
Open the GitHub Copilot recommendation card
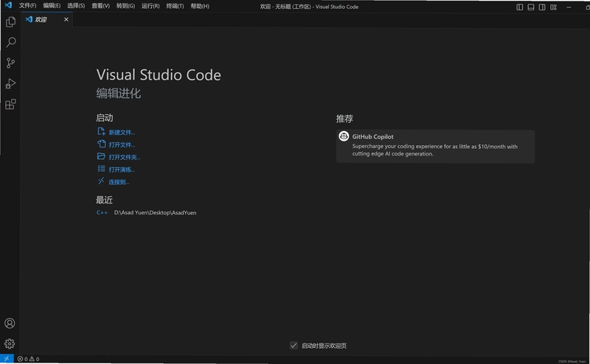435,147
